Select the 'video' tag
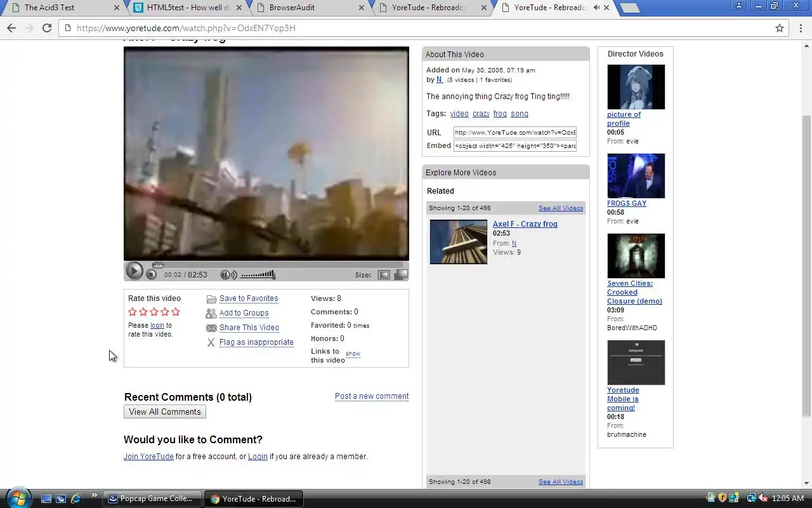812x508 pixels. 459,114
